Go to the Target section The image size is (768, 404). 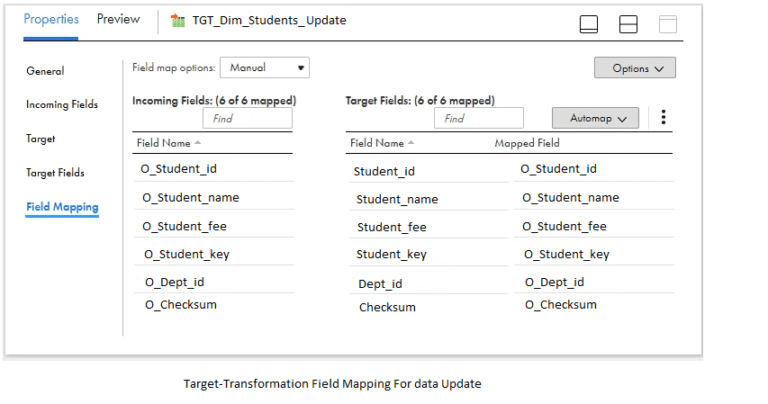[40, 139]
